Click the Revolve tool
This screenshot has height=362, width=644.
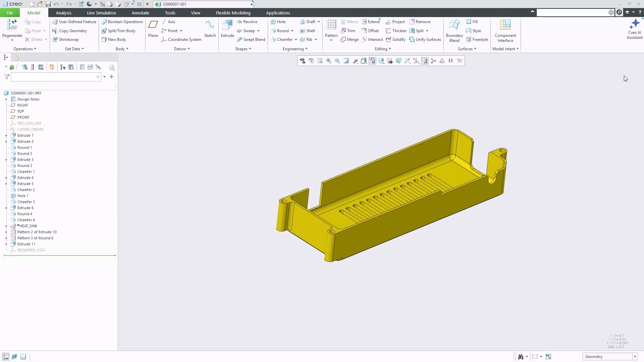(247, 22)
